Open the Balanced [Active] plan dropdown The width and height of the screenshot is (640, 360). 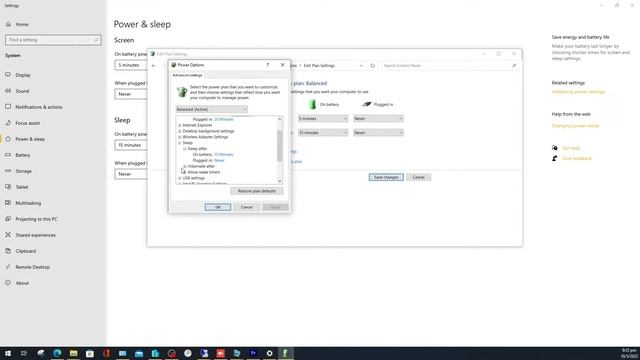211,109
